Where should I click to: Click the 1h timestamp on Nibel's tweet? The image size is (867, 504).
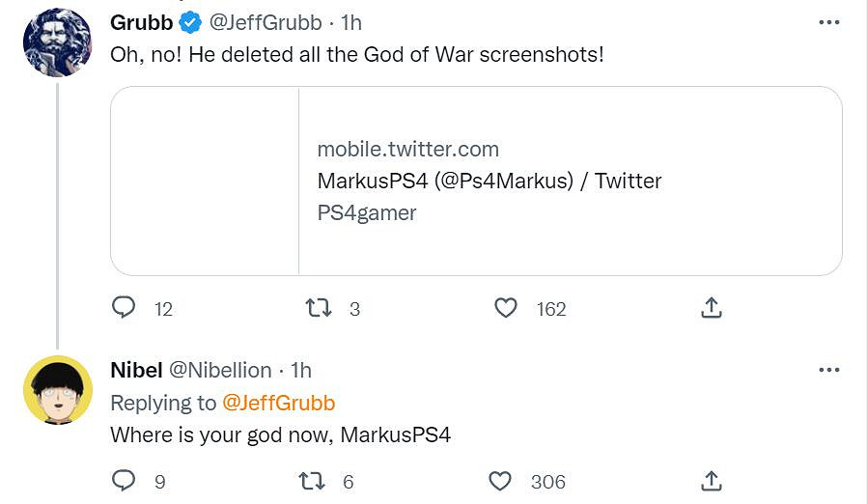(301, 370)
